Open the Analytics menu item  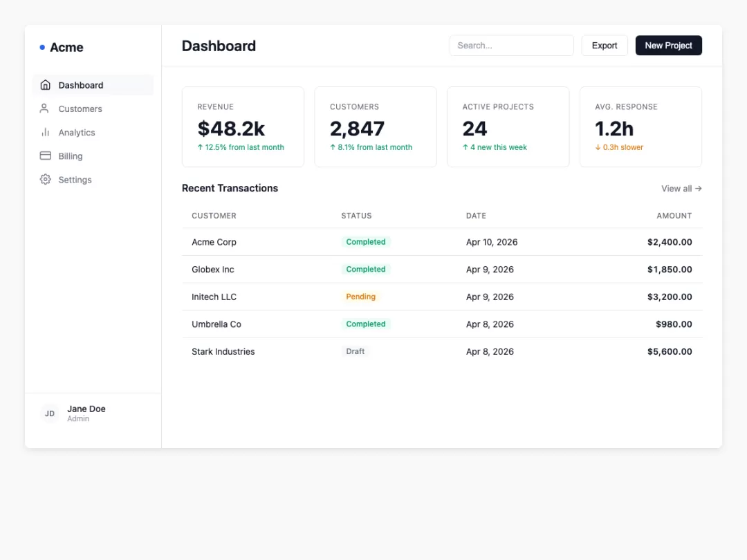[93, 132]
